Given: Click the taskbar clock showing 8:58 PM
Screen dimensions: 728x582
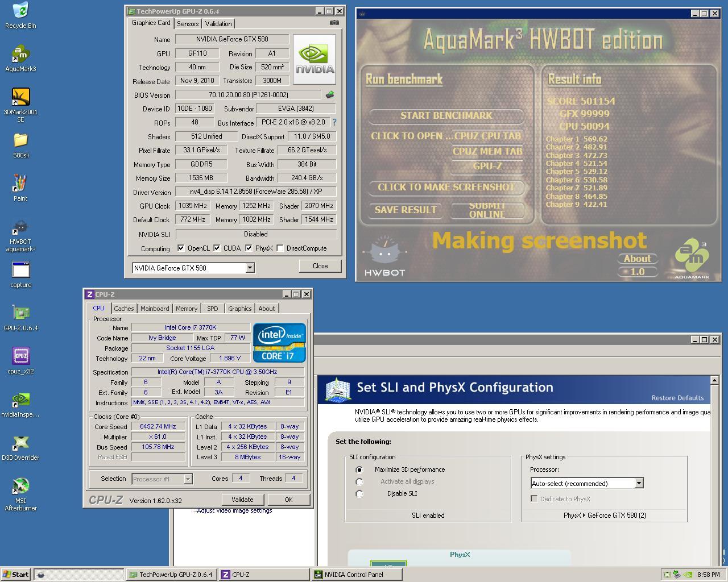Looking at the screenshot, I should [709, 575].
